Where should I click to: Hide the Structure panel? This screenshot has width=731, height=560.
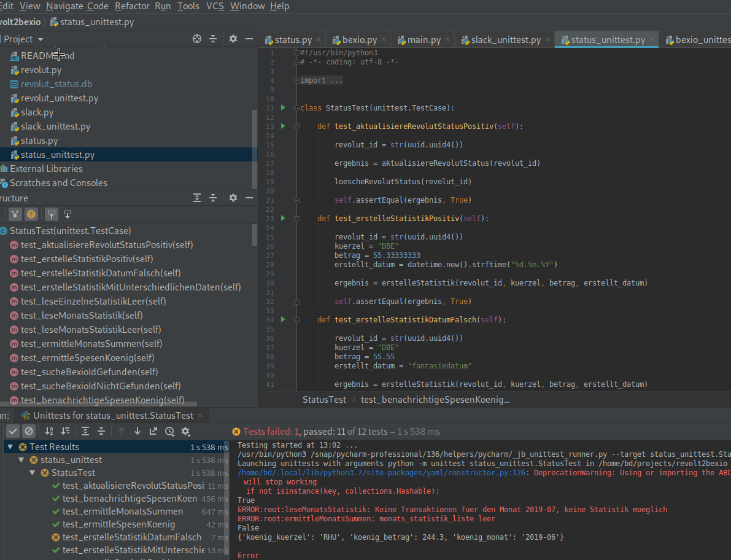[249, 198]
